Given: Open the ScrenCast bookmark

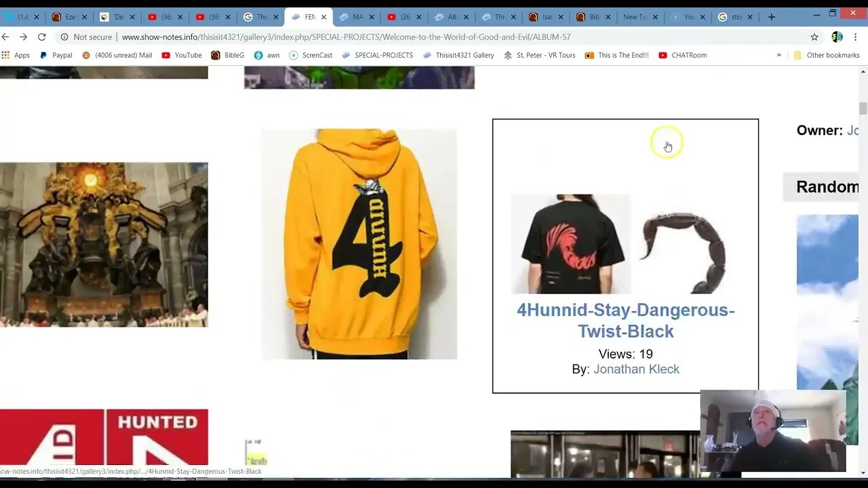Looking at the screenshot, I should tap(311, 55).
